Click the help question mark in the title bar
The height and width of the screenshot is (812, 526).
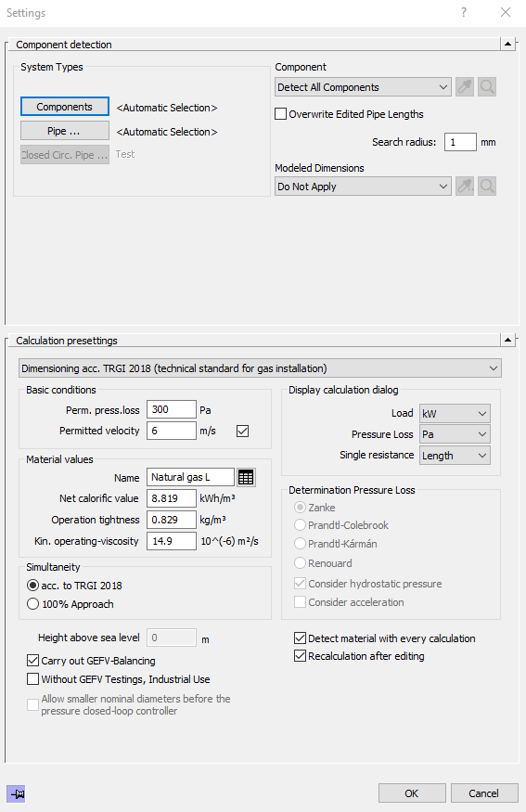[464, 12]
